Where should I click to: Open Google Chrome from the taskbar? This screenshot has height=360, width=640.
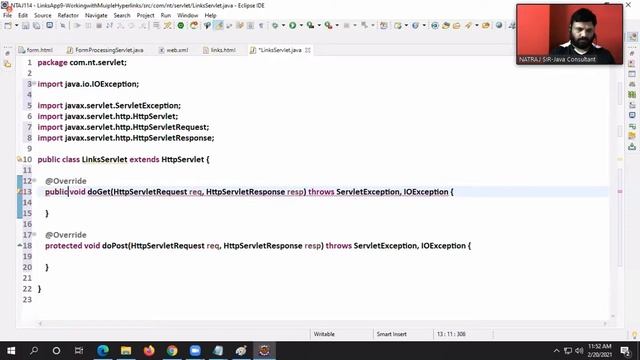pyautogui.click(x=172, y=351)
